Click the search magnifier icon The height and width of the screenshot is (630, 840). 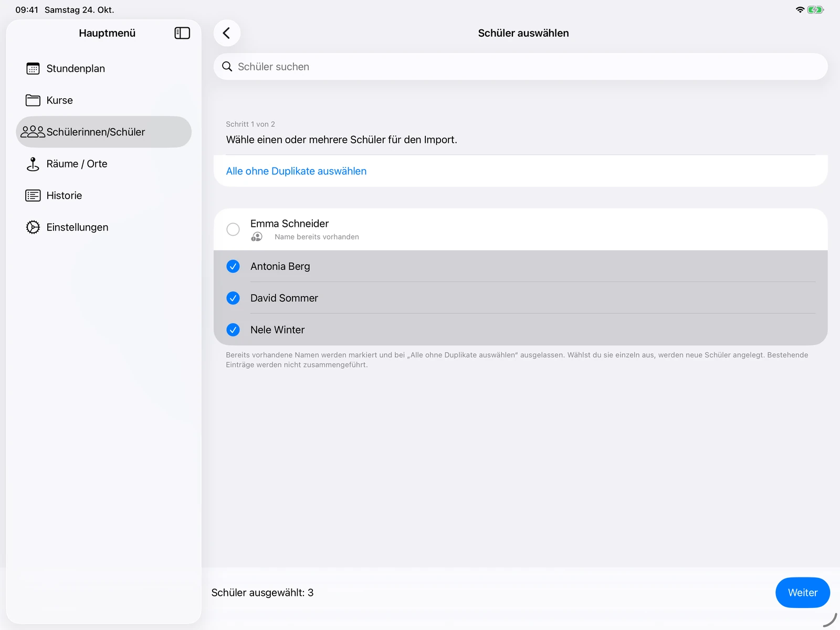click(227, 67)
